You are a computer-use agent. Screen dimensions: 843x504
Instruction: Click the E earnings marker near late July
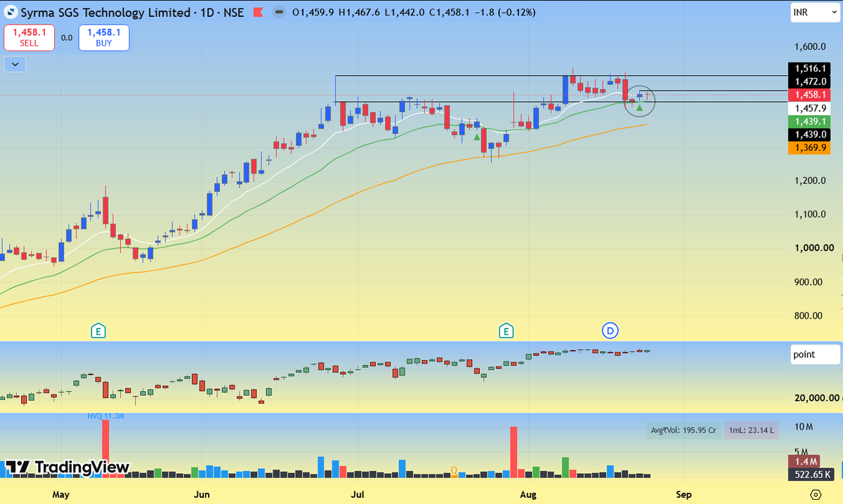tap(506, 331)
